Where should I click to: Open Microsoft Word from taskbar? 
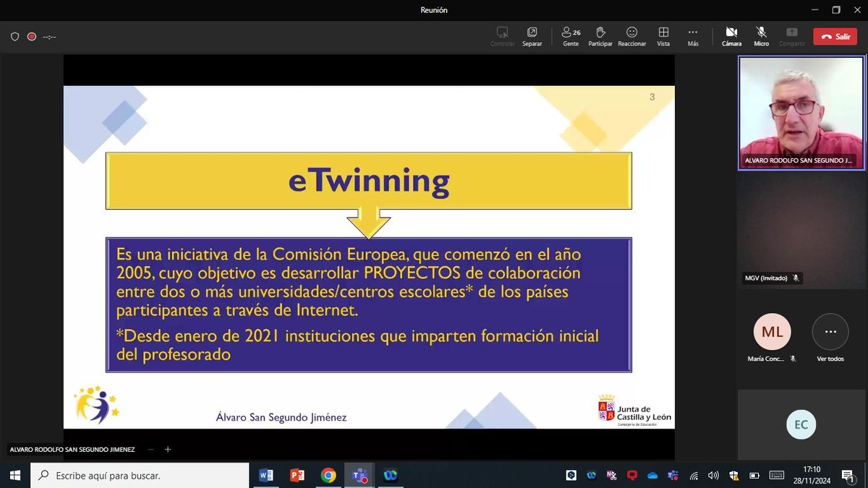(x=266, y=475)
